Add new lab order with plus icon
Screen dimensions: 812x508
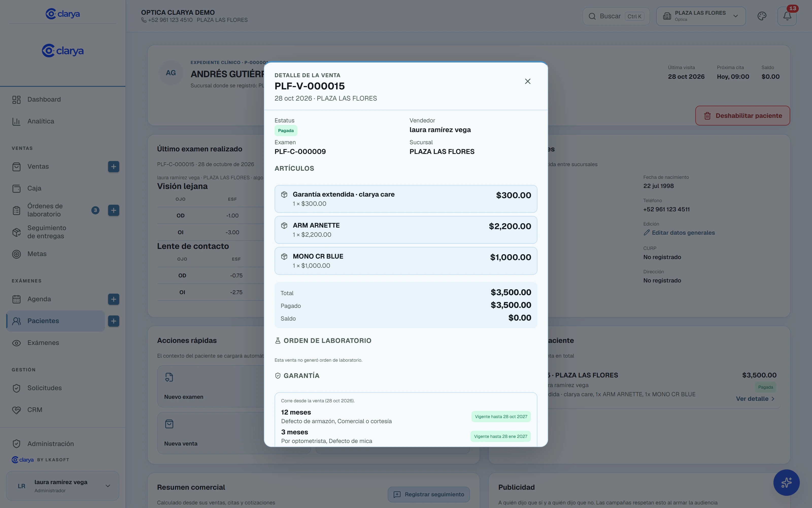(x=113, y=210)
